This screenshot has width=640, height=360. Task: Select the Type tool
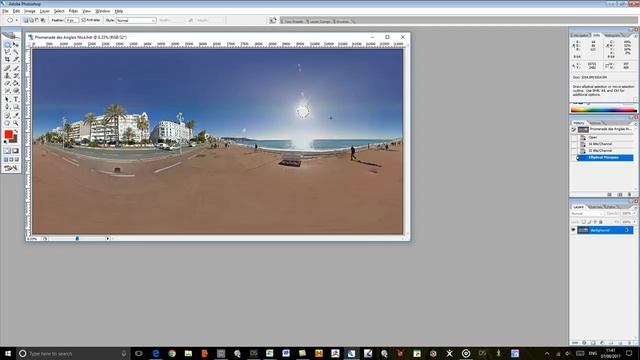pos(16,99)
